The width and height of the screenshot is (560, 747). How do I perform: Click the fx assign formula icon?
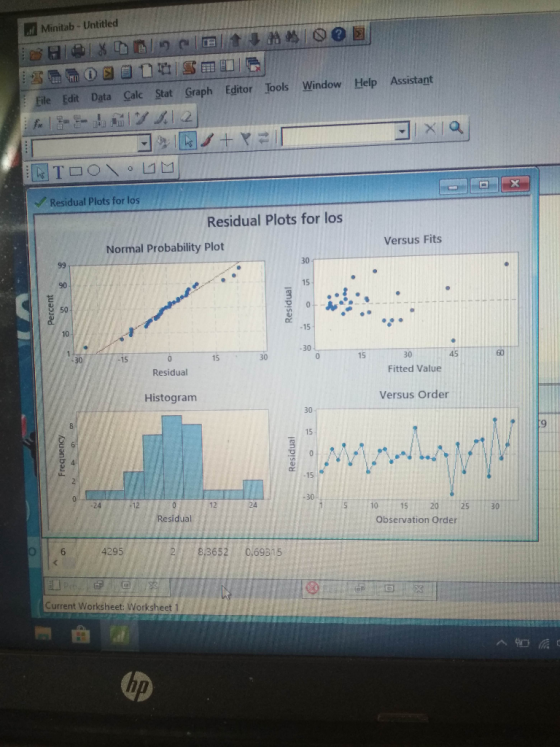click(x=38, y=123)
